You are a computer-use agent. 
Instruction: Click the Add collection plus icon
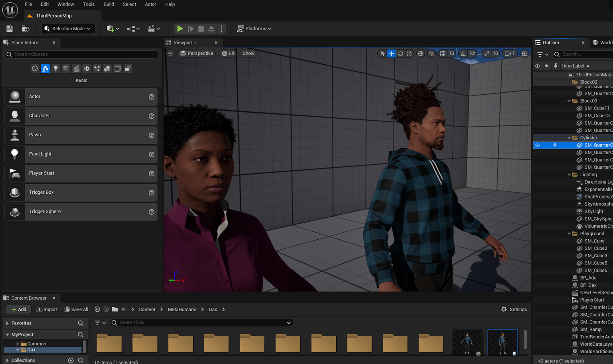(x=71, y=360)
